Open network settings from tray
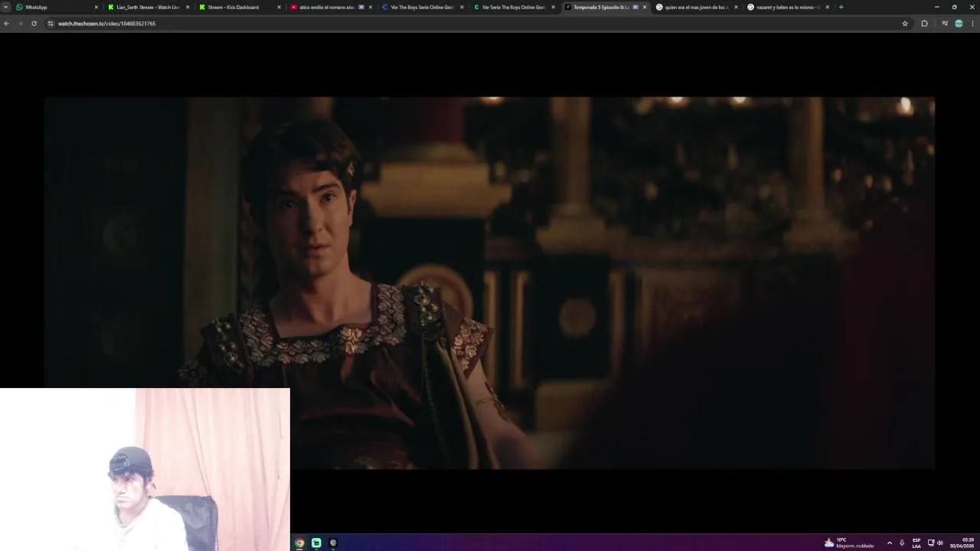The height and width of the screenshot is (551, 980). point(931,543)
